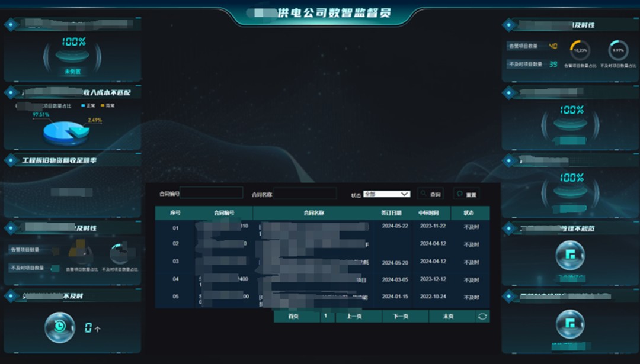Click the 签订日期 column header
Viewport: 640px width, 364px height.
pyautogui.click(x=391, y=213)
